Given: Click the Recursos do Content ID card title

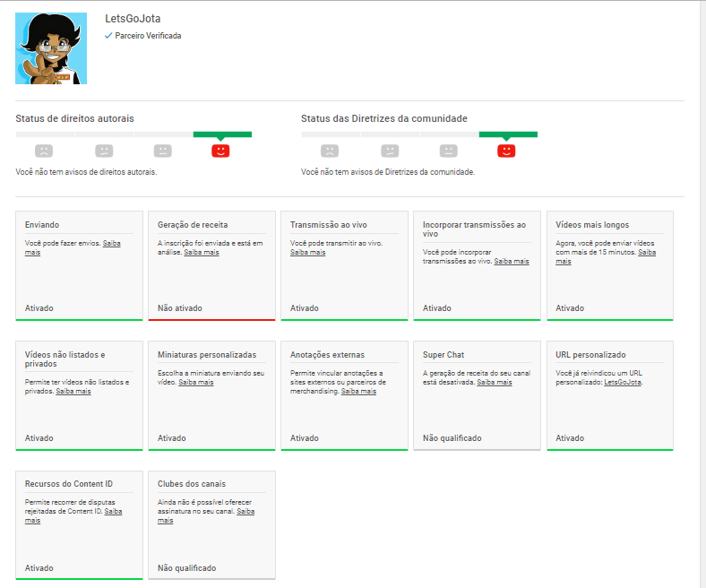Looking at the screenshot, I should (x=69, y=484).
